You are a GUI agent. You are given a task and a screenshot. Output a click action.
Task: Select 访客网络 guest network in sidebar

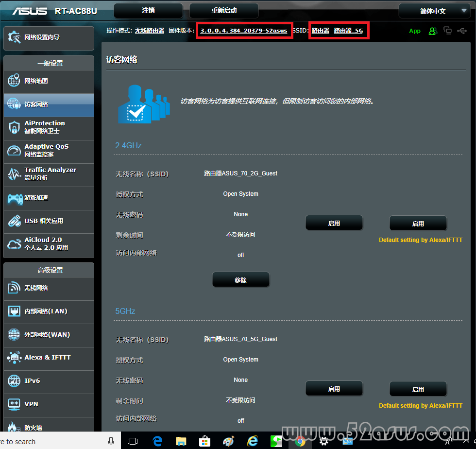click(x=49, y=104)
